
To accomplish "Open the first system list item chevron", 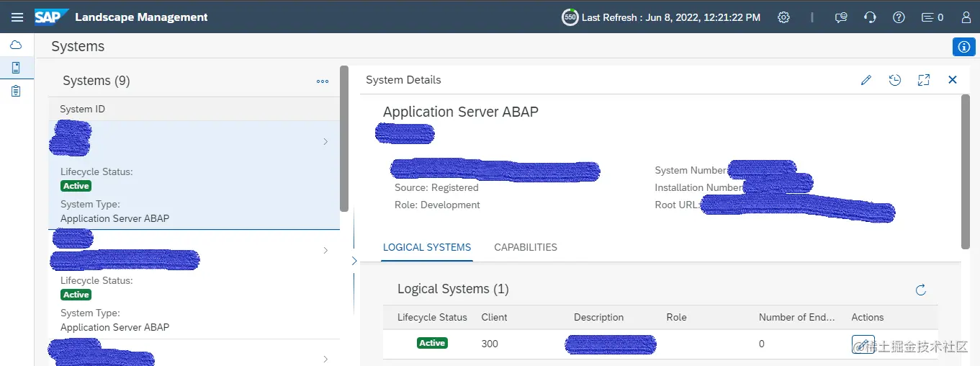I will click(325, 141).
